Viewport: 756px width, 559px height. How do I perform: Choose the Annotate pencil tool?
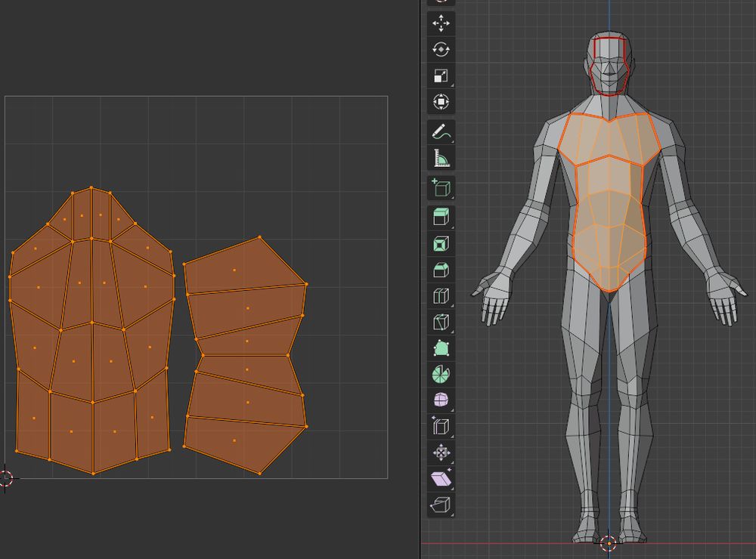pyautogui.click(x=441, y=132)
